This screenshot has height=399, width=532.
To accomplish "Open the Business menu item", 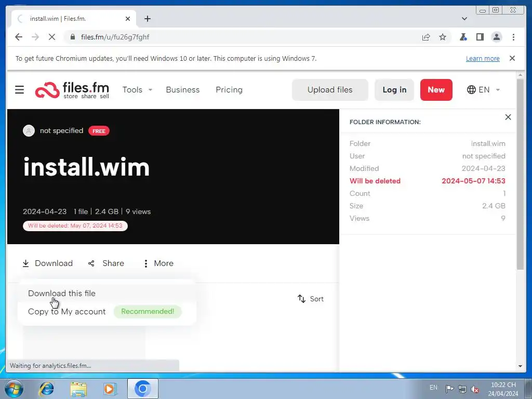I will click(182, 89).
